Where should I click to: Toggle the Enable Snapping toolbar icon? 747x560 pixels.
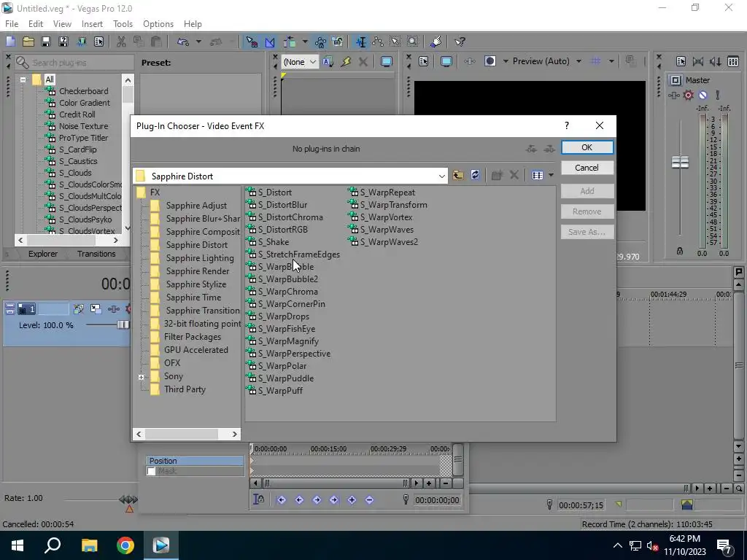click(x=252, y=42)
